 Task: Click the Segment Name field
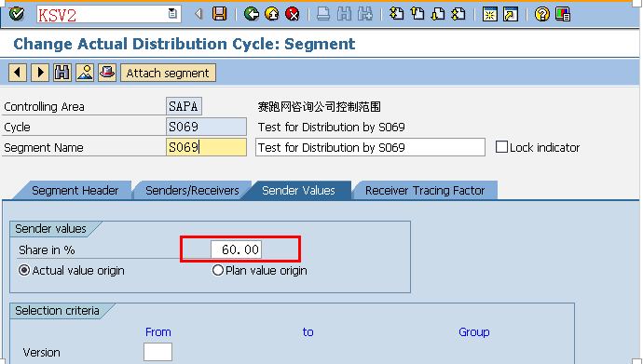[x=206, y=147]
